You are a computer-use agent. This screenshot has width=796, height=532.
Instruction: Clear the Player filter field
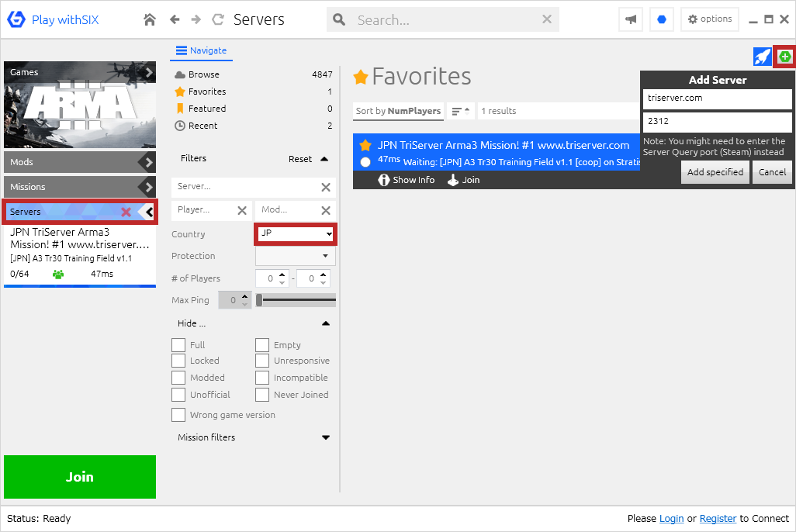pyautogui.click(x=242, y=210)
